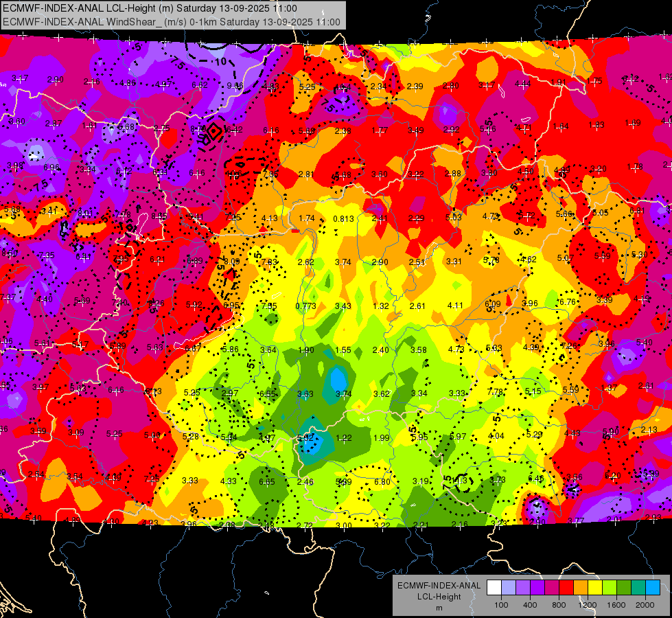The height and width of the screenshot is (618, 672).
Task: Click the grid value 1.99
Action: click(382, 438)
